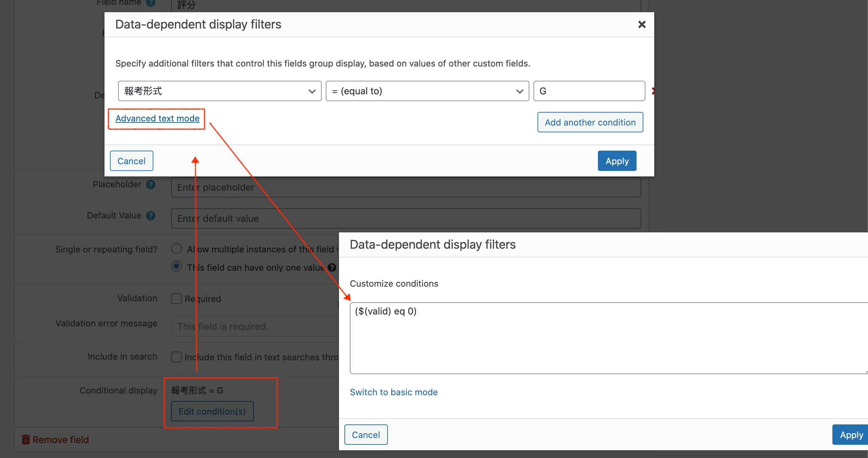Click the 'Single or repeating field?' label
868x458 pixels.
coord(106,249)
